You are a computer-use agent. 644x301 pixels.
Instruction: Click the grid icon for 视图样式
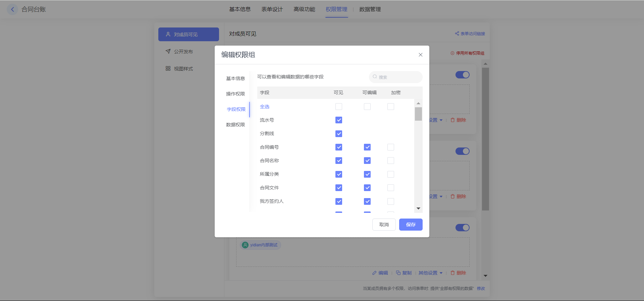tap(168, 68)
